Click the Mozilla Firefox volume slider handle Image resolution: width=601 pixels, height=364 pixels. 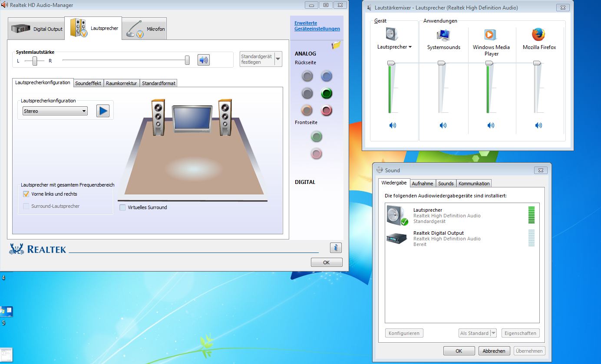pos(537,63)
